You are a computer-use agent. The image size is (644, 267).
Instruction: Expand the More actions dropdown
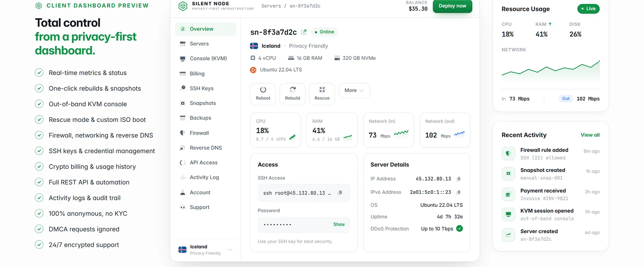click(354, 90)
